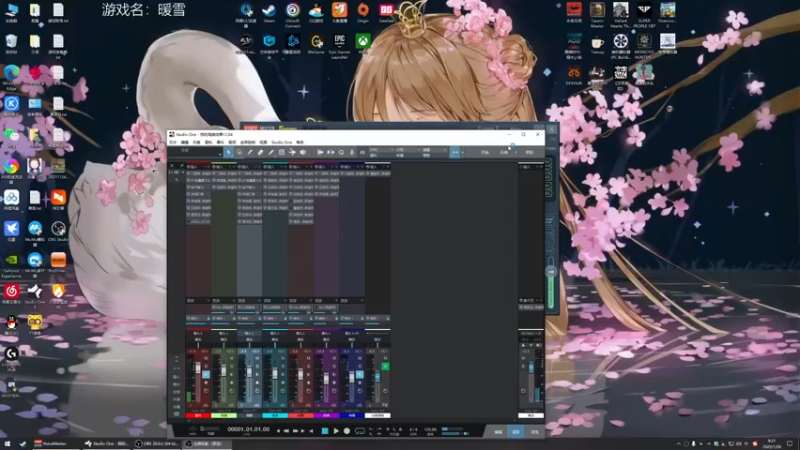Click the master channel blue fader

pos(531,367)
